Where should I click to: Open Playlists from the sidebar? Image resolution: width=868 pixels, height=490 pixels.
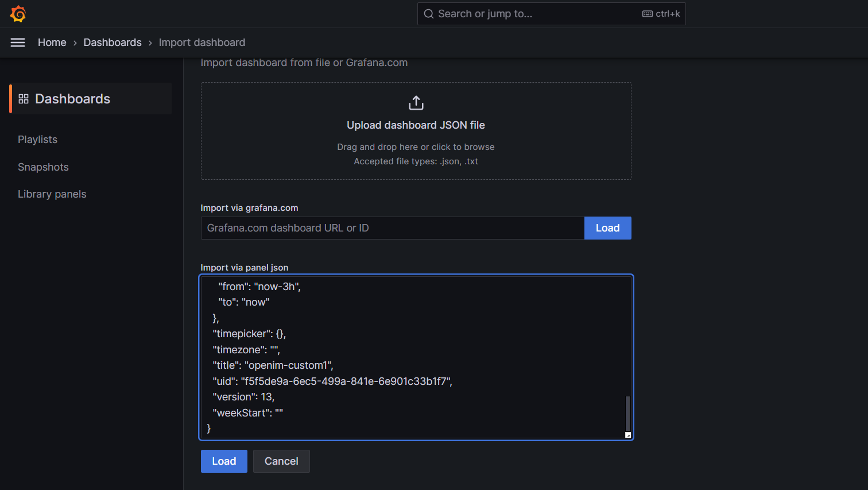coord(37,139)
